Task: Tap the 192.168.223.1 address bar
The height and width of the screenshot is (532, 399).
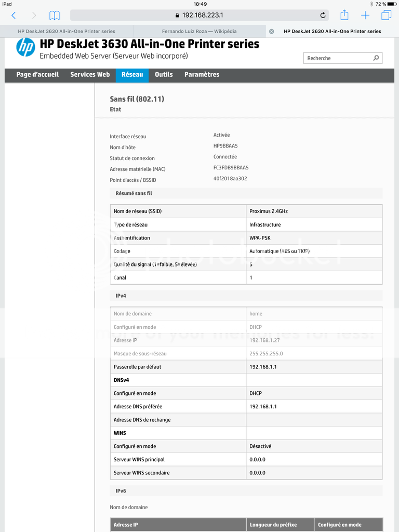Action: [x=199, y=15]
